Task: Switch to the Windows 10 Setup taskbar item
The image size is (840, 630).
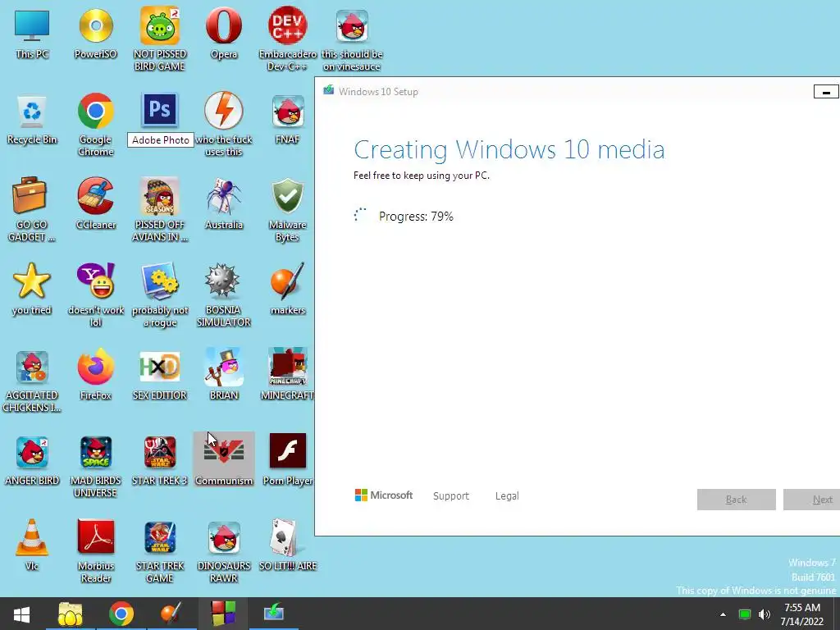Action: coord(274,614)
